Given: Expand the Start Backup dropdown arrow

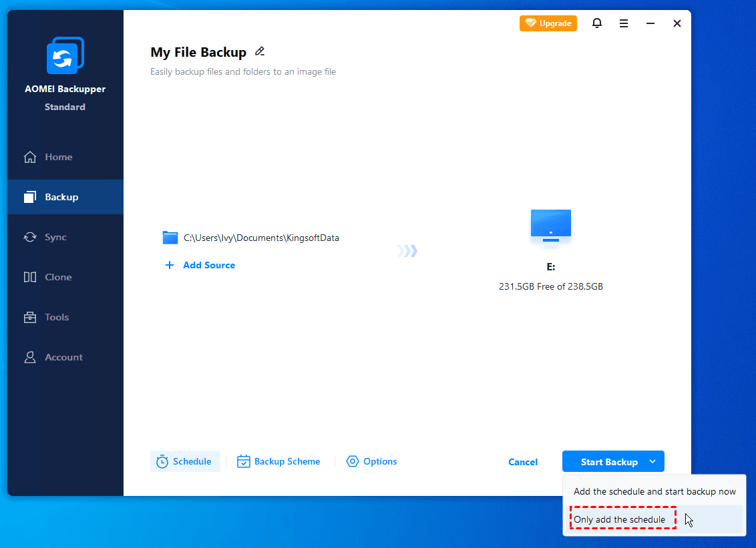Looking at the screenshot, I should (x=652, y=461).
